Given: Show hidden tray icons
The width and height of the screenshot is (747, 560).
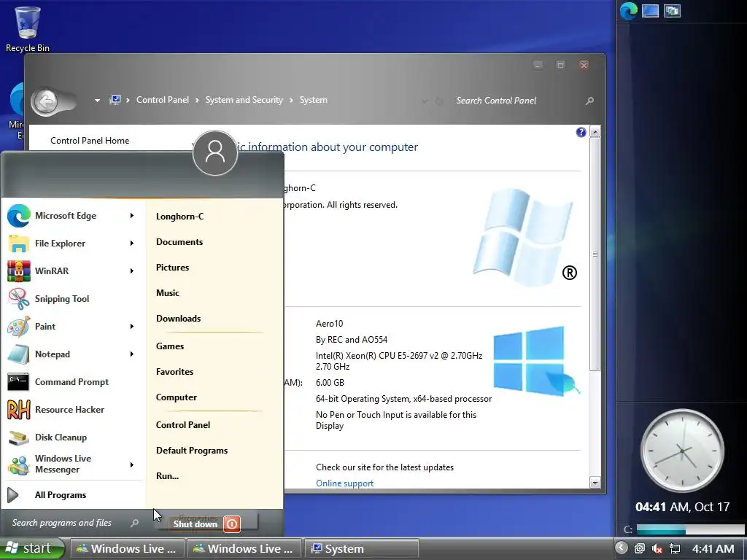Looking at the screenshot, I should click(622, 548).
